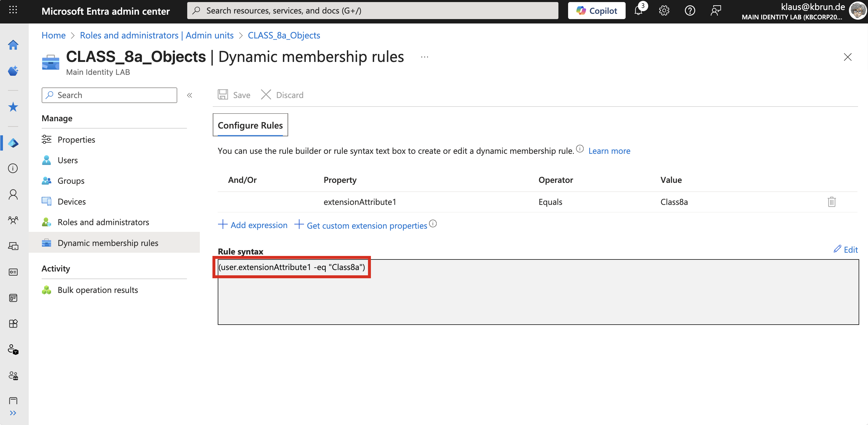Open the app launcher waffle menu
The width and height of the screenshot is (868, 425).
[x=13, y=10]
